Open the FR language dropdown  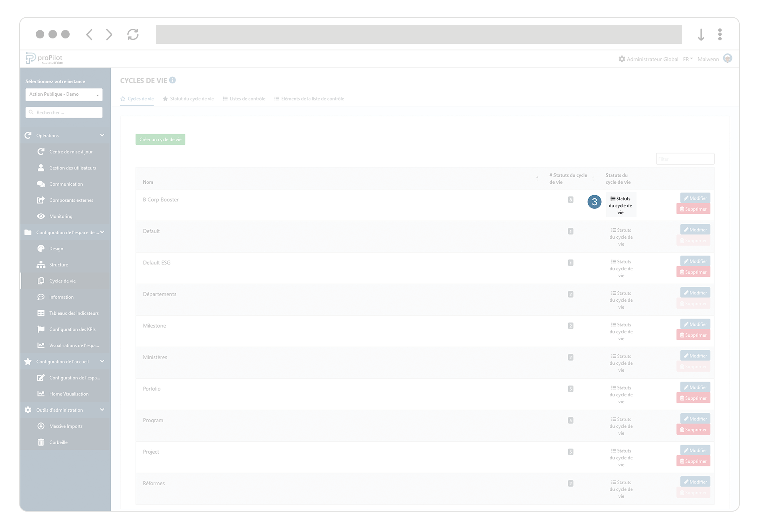(687, 59)
